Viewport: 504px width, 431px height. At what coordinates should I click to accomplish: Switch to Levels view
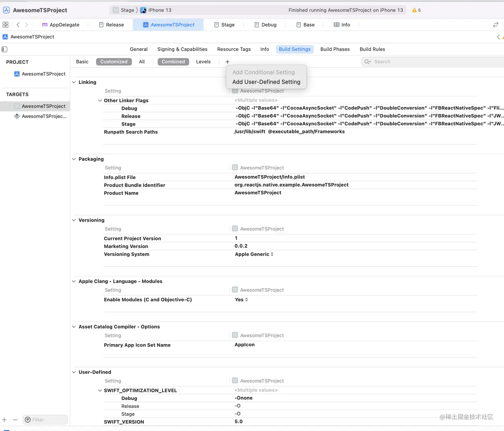pyautogui.click(x=203, y=62)
